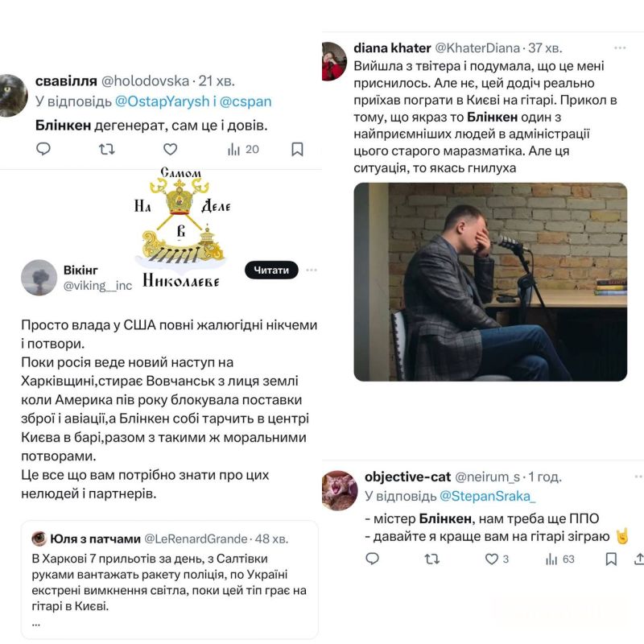Open the @cspan mention link
The image size is (644, 644).
coord(246,101)
